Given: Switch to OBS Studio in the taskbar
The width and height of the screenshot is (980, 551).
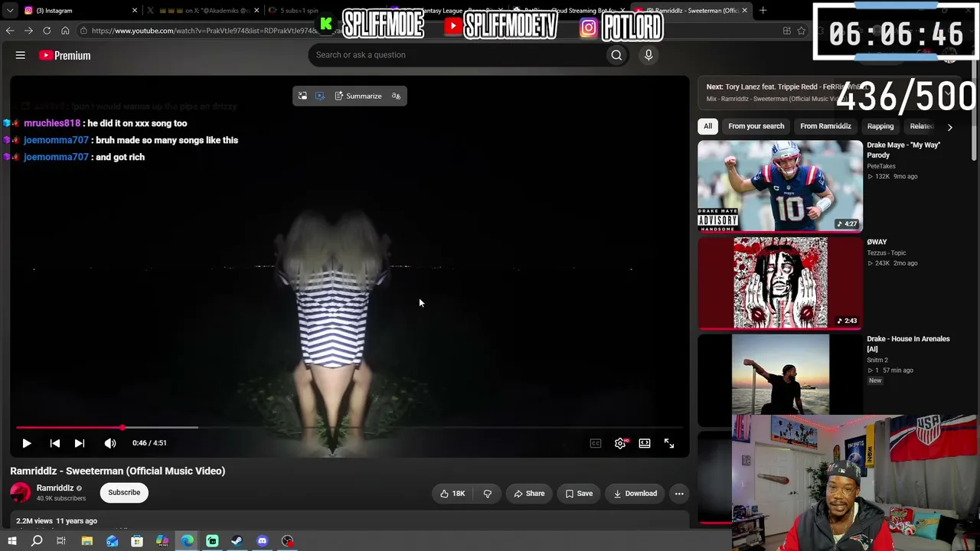Looking at the screenshot, I should (x=288, y=541).
